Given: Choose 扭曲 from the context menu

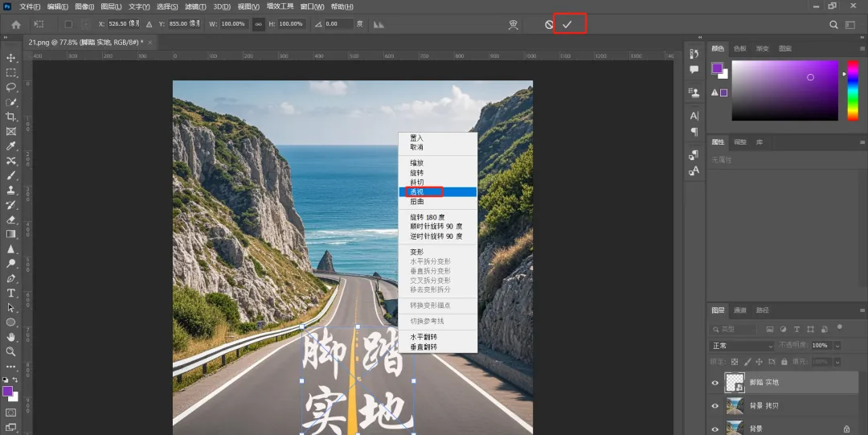Looking at the screenshot, I should [x=416, y=202].
